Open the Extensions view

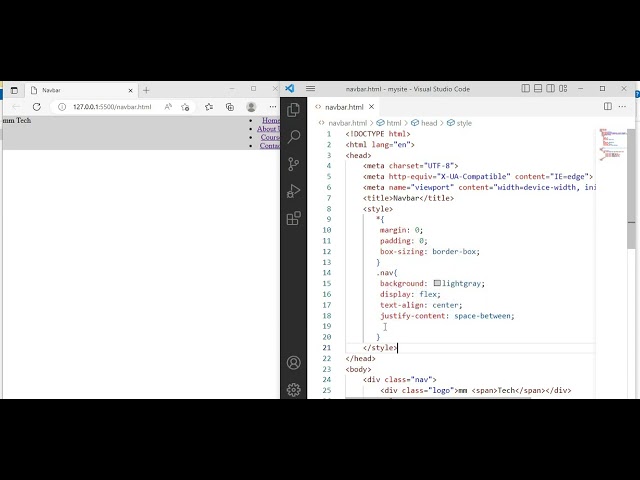pyautogui.click(x=293, y=218)
